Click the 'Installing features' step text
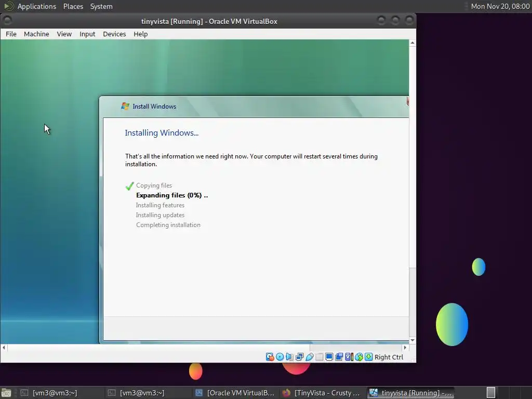Screen dimensions: 532x399 click(x=160, y=205)
